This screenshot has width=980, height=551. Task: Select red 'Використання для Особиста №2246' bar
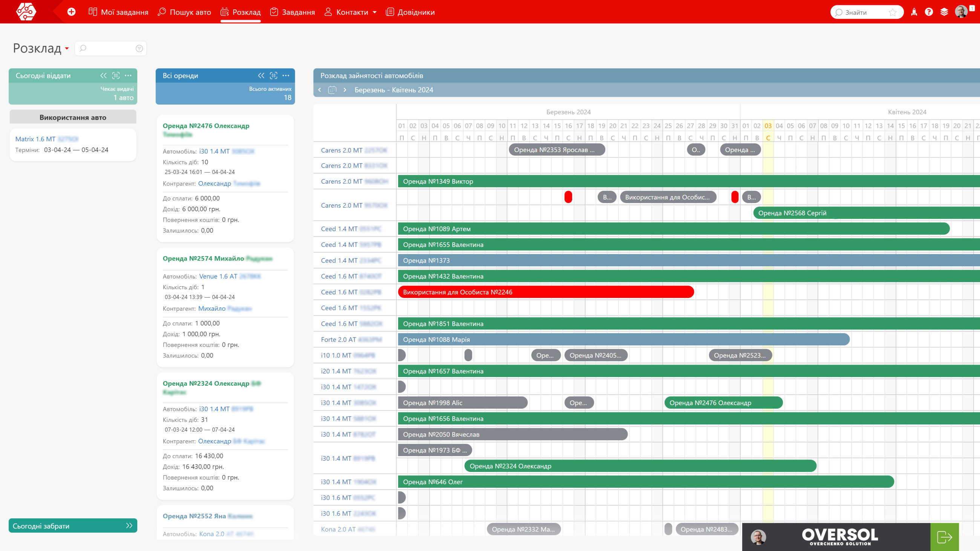pyautogui.click(x=546, y=292)
